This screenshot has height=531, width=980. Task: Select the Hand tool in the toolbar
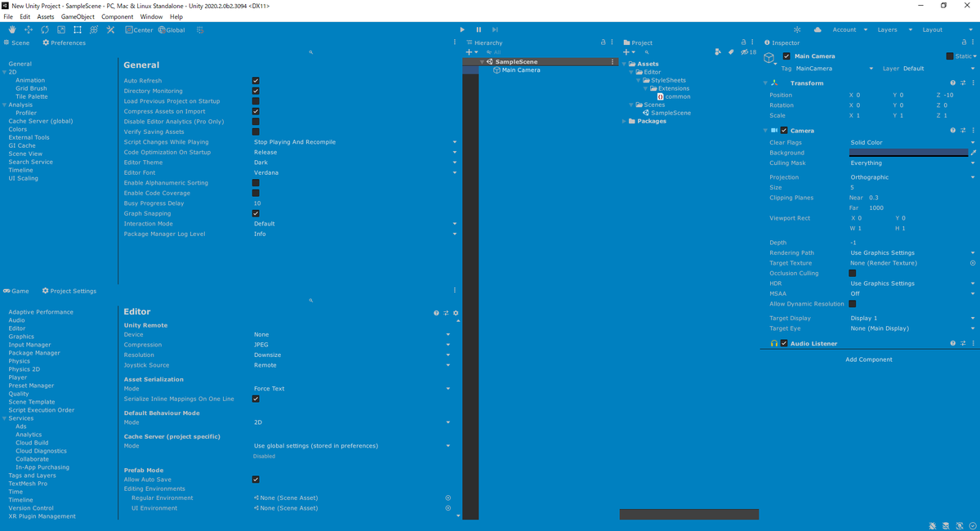(12, 29)
